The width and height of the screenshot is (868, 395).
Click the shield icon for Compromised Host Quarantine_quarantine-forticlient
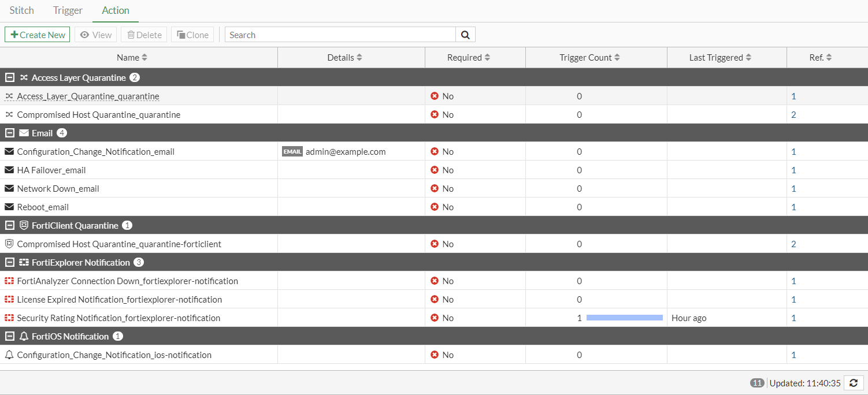pyautogui.click(x=9, y=244)
